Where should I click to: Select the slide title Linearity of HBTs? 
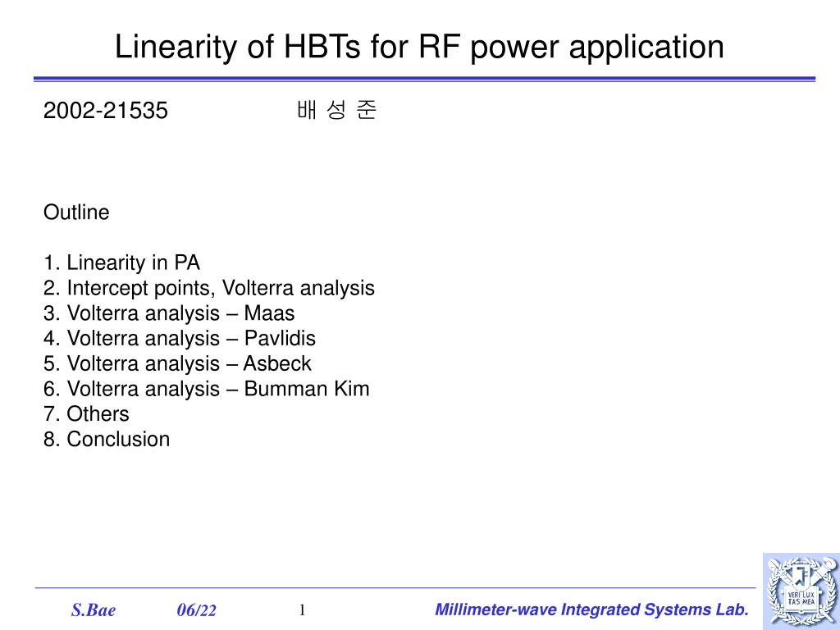tap(419, 47)
